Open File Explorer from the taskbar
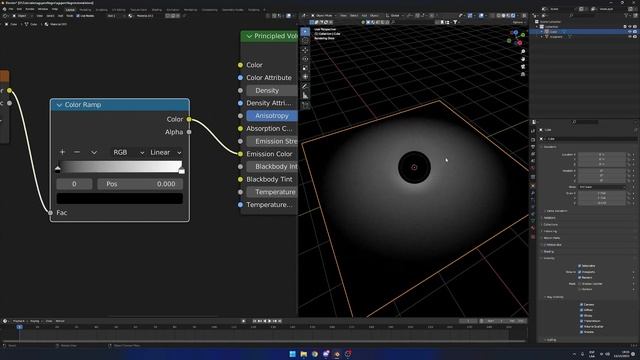 point(304,354)
